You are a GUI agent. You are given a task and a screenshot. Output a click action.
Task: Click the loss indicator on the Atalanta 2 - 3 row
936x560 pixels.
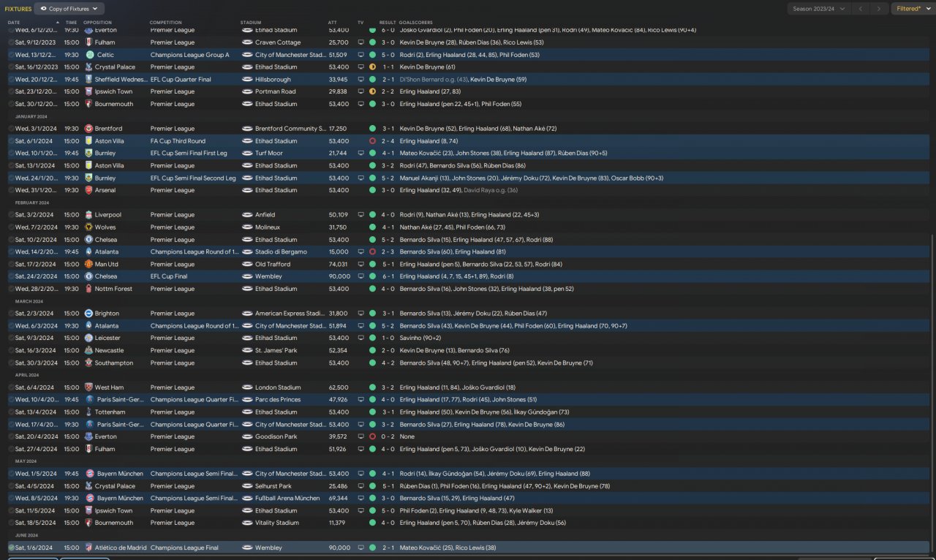[x=372, y=251]
